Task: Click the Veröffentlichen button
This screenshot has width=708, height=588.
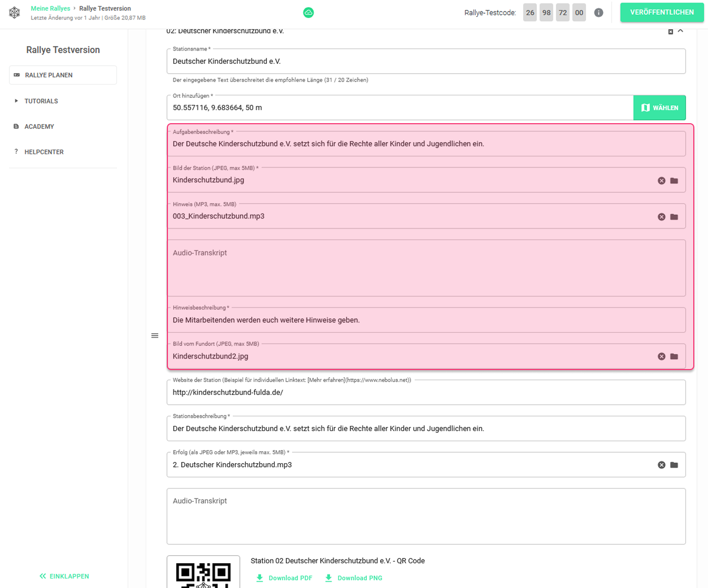Action: 662,13
